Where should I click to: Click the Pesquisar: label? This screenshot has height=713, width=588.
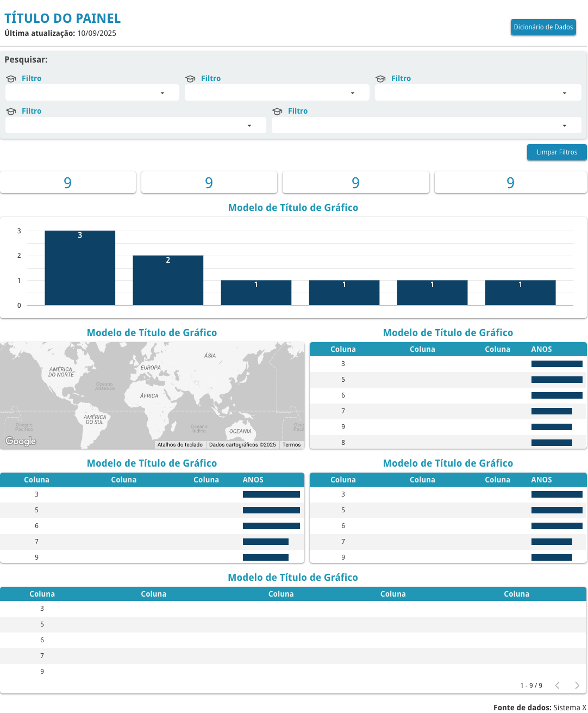[x=26, y=60]
